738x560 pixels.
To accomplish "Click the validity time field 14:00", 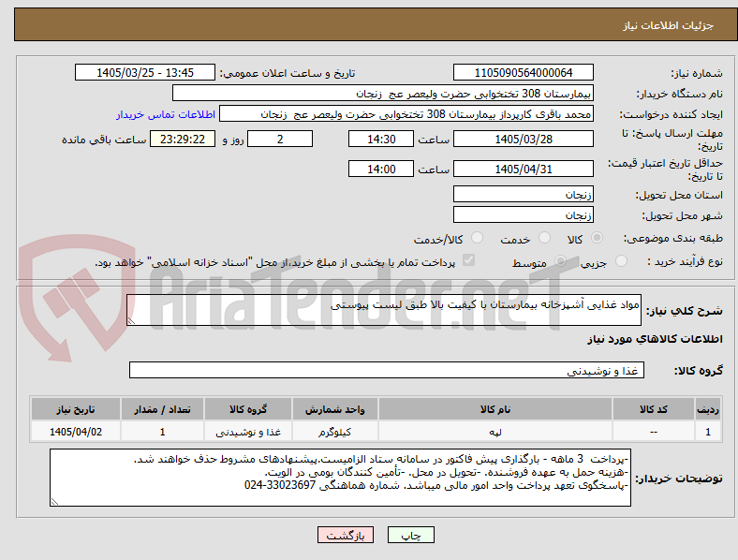I will [381, 169].
